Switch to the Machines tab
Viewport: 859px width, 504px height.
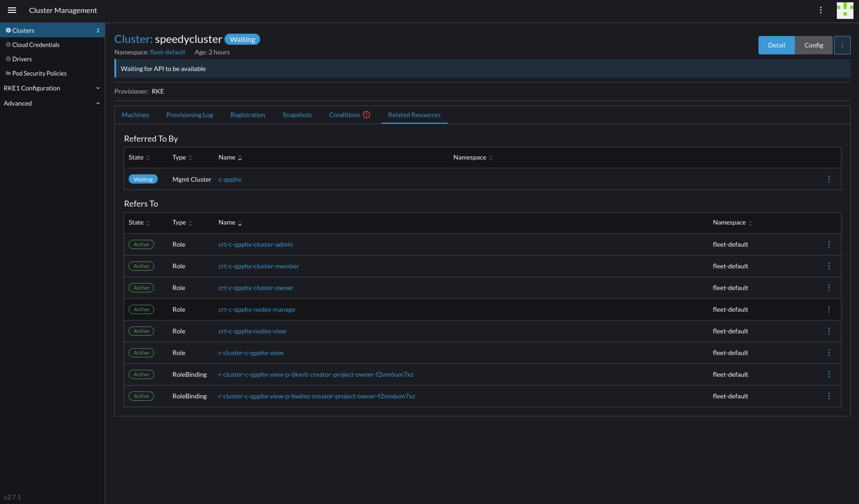pos(135,114)
